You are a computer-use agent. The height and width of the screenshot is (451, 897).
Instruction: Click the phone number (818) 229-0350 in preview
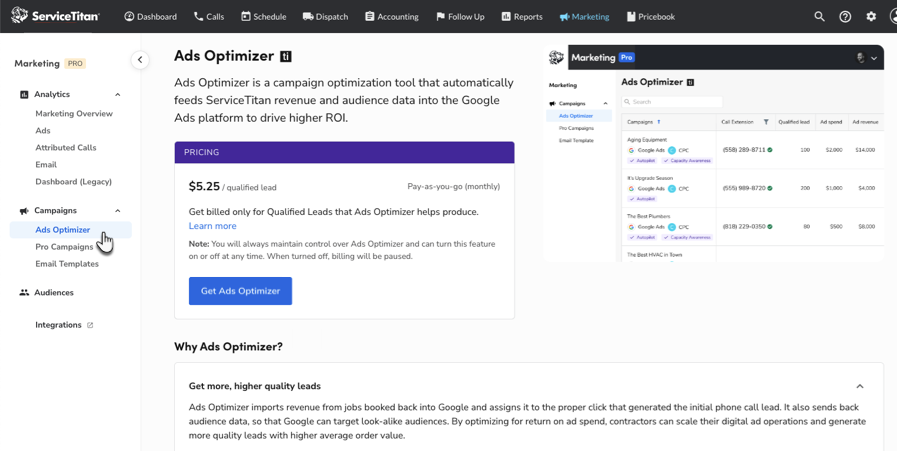click(744, 227)
